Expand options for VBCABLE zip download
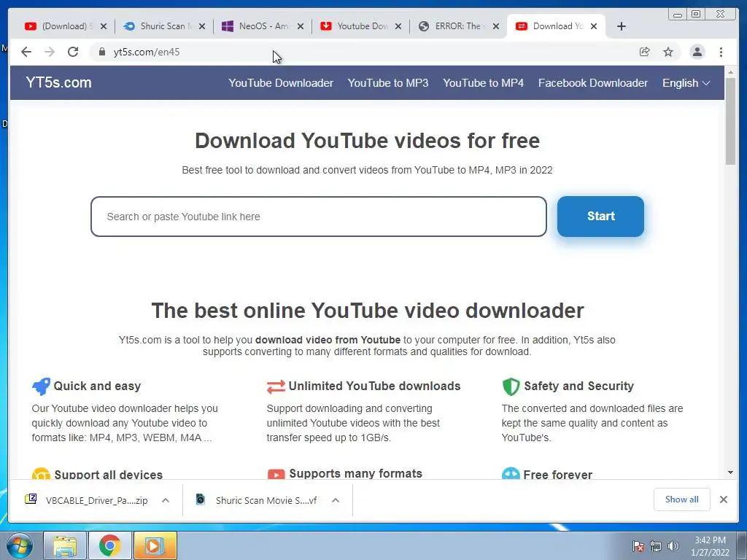Image resolution: width=747 pixels, height=560 pixels. click(166, 500)
